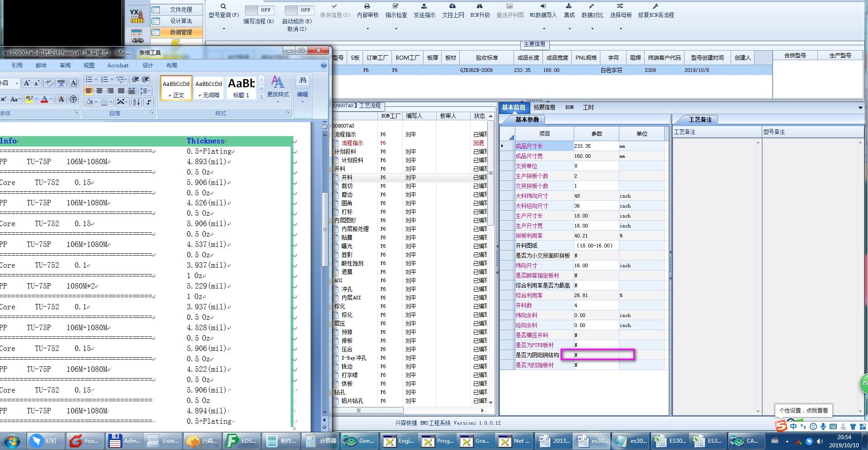This screenshot has height=450, width=868.
Task: Click the 修复ECN丢流程 wrench icon
Action: tap(656, 6)
